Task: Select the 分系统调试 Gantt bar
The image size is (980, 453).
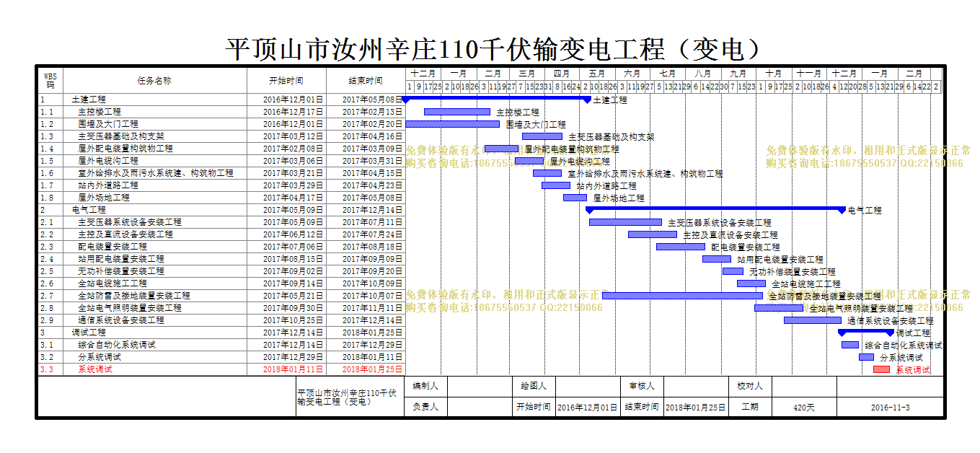Action: (x=866, y=357)
